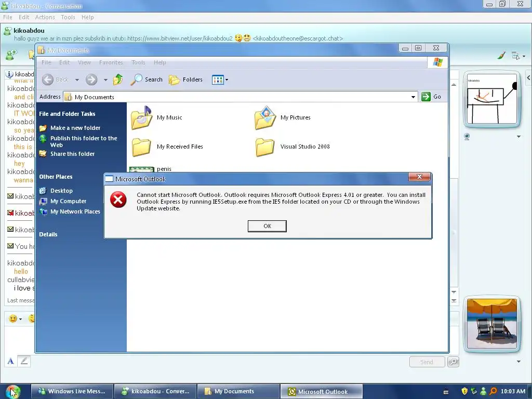Viewport: 532px width, 399px height.
Task: Open the show menu dropdown icon in Messenger
Action: click(518, 56)
